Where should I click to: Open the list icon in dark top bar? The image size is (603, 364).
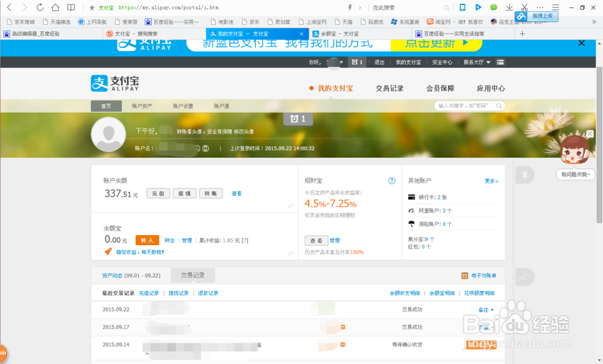500,62
